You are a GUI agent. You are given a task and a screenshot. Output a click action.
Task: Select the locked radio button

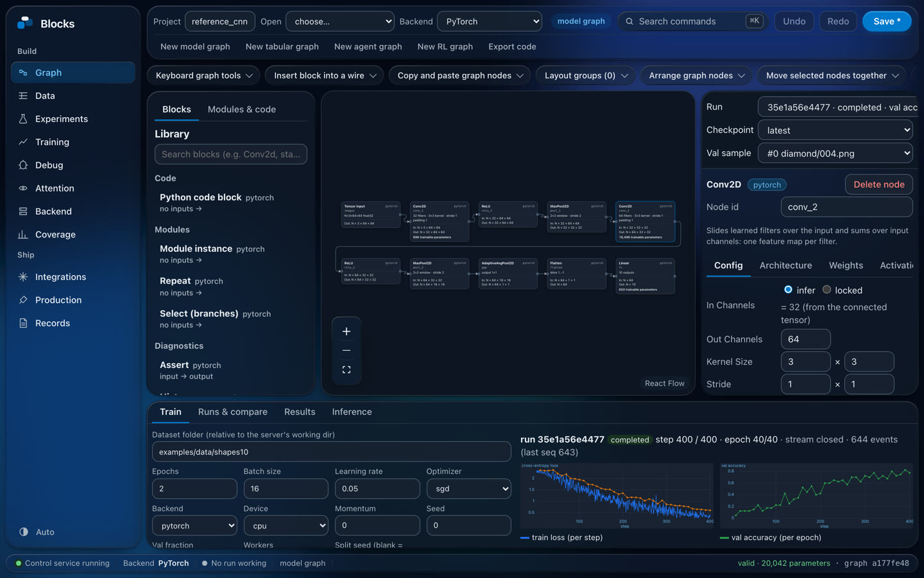tap(826, 290)
